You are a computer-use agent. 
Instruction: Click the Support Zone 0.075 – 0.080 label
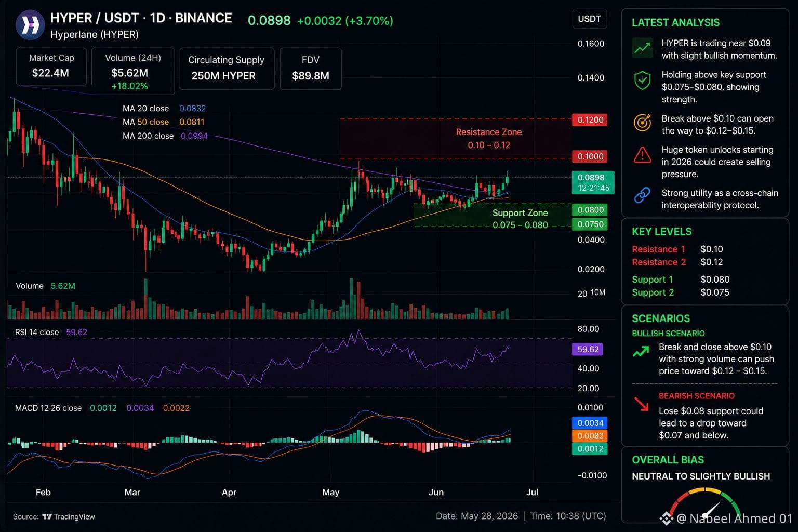point(520,219)
